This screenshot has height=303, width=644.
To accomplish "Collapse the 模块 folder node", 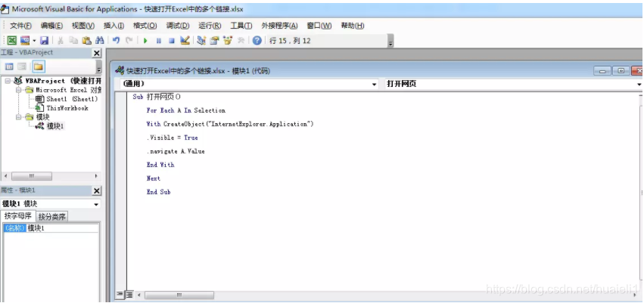I will [18, 117].
